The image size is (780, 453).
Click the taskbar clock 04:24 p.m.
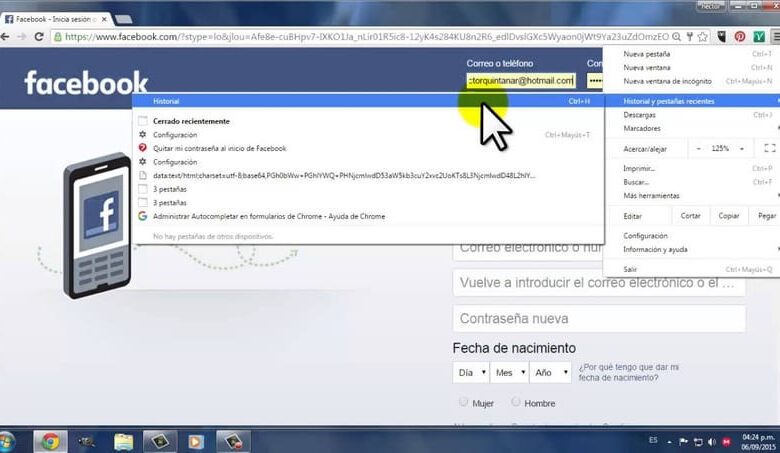click(x=758, y=442)
